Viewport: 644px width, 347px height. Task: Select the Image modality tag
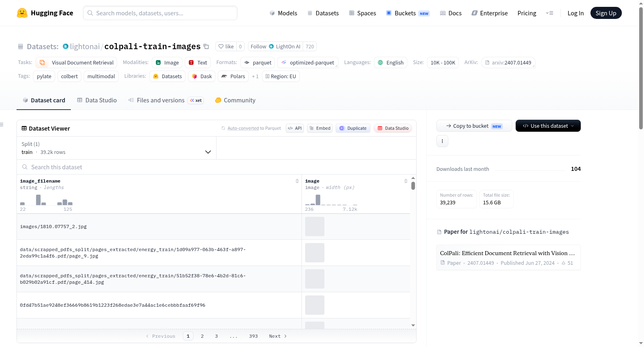tap(167, 62)
